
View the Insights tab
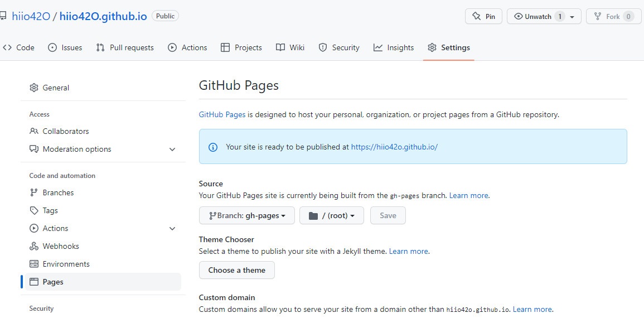tap(394, 47)
